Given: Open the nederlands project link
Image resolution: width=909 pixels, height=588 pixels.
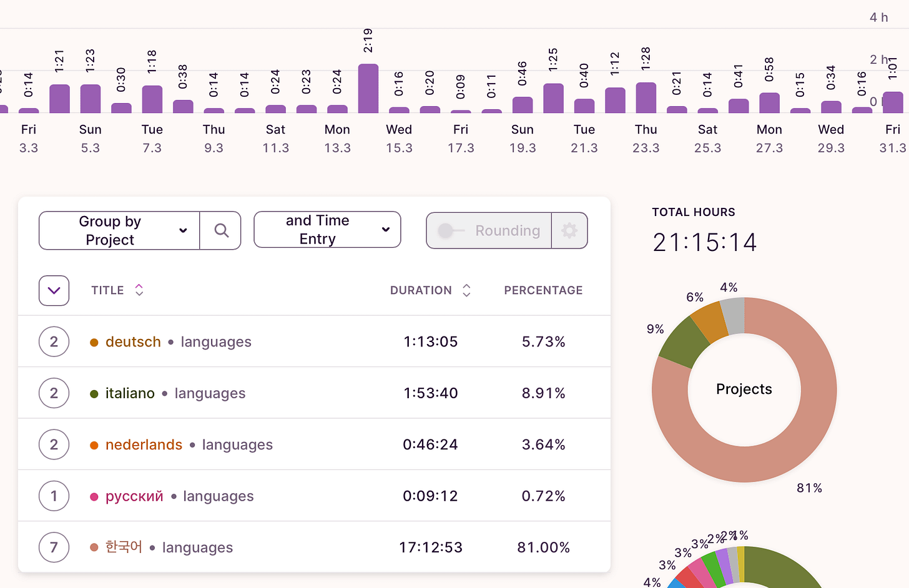Looking at the screenshot, I should click(x=144, y=444).
